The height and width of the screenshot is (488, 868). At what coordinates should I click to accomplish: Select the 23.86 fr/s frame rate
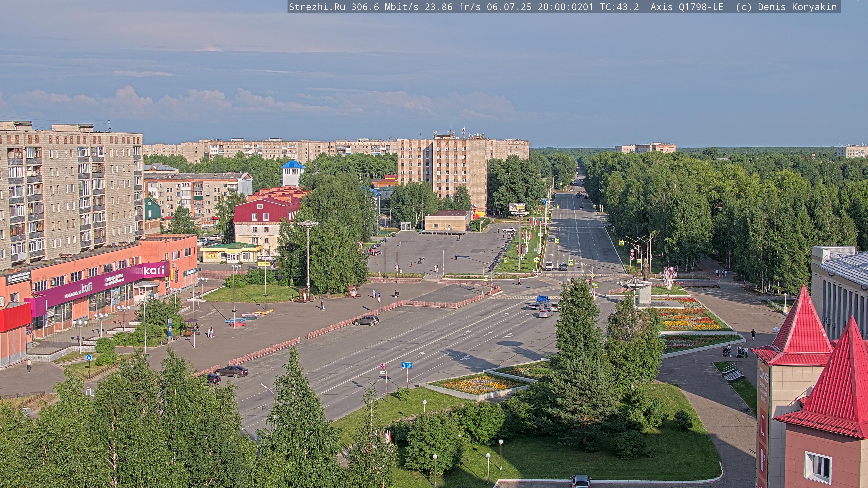[453, 7]
